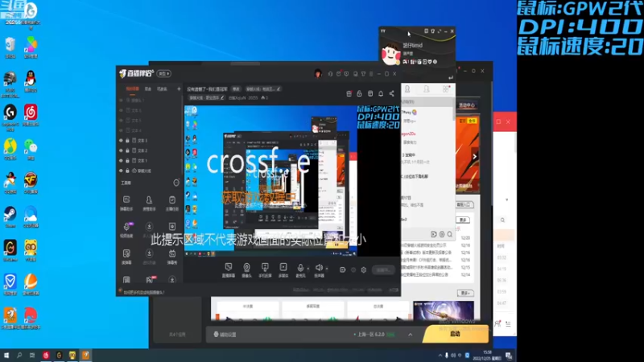Open the QQ penguin desktop icon

pos(31,81)
